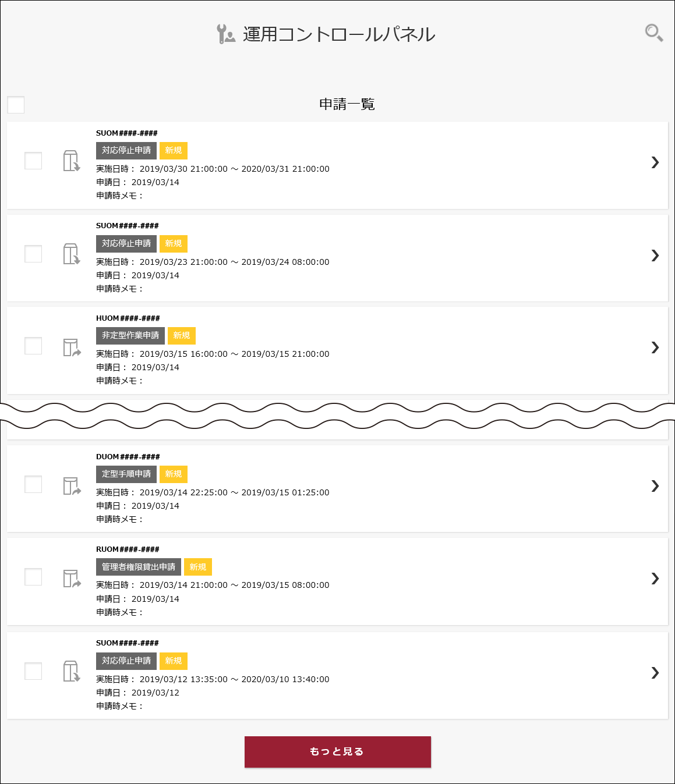Check the box for 管理者権限貸出申請 entry
The image size is (675, 784).
coord(33,577)
